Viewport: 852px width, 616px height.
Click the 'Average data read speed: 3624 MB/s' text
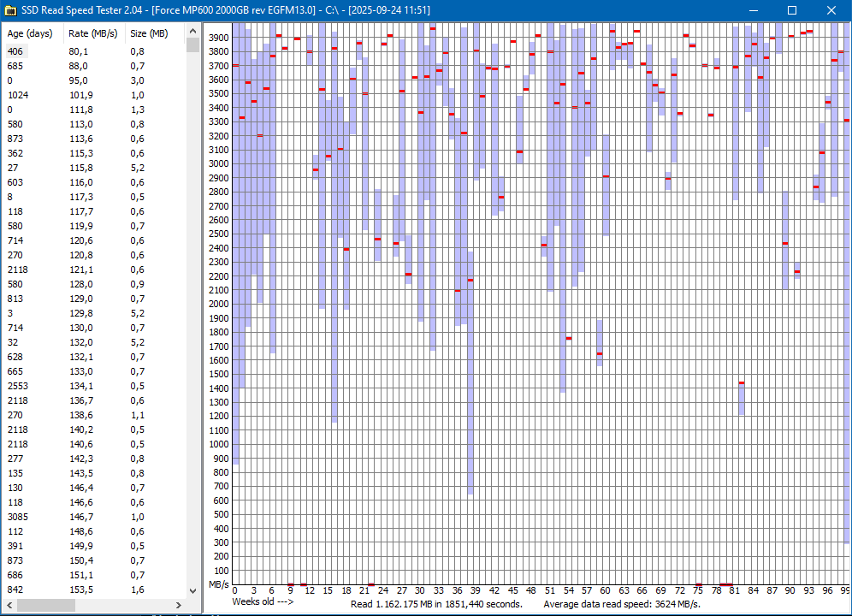click(622, 604)
